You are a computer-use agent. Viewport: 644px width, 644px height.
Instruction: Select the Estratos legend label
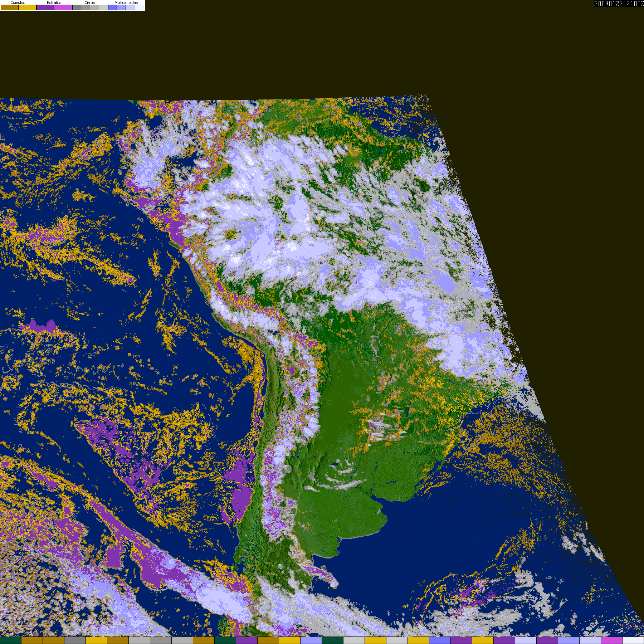coord(54,3)
